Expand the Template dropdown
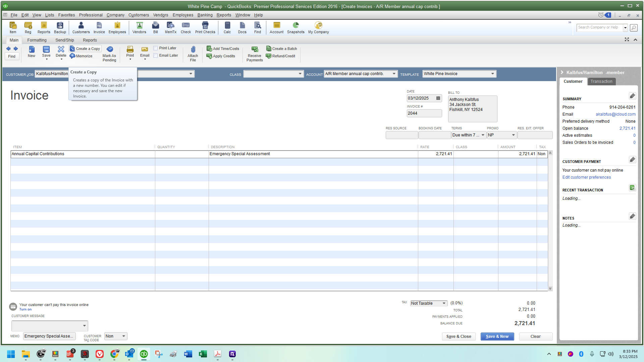This screenshot has height=362, width=644. click(492, 74)
